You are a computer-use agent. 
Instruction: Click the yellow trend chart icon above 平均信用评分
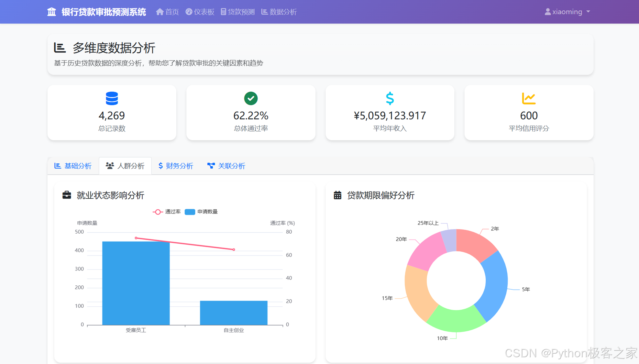[x=529, y=98]
